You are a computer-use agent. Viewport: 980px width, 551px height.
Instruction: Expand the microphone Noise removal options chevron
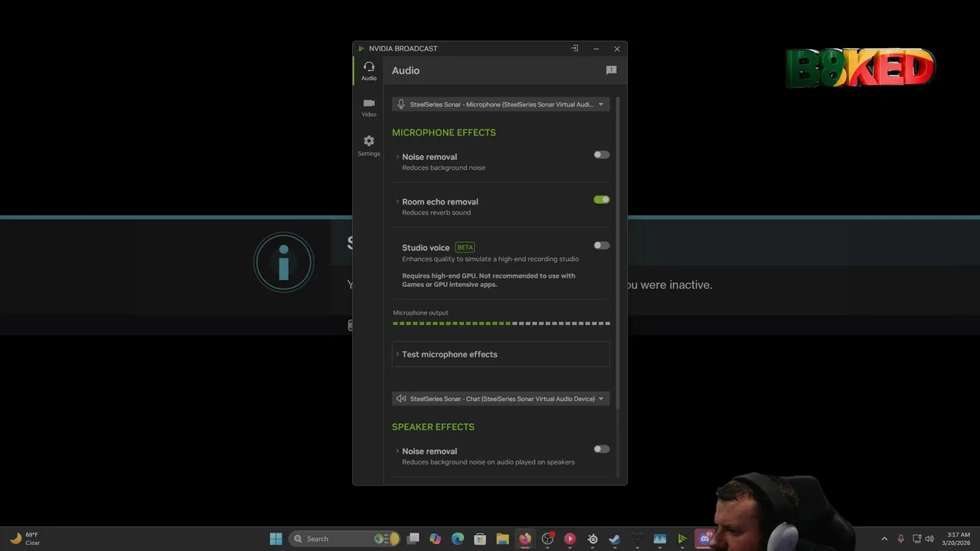[397, 157]
